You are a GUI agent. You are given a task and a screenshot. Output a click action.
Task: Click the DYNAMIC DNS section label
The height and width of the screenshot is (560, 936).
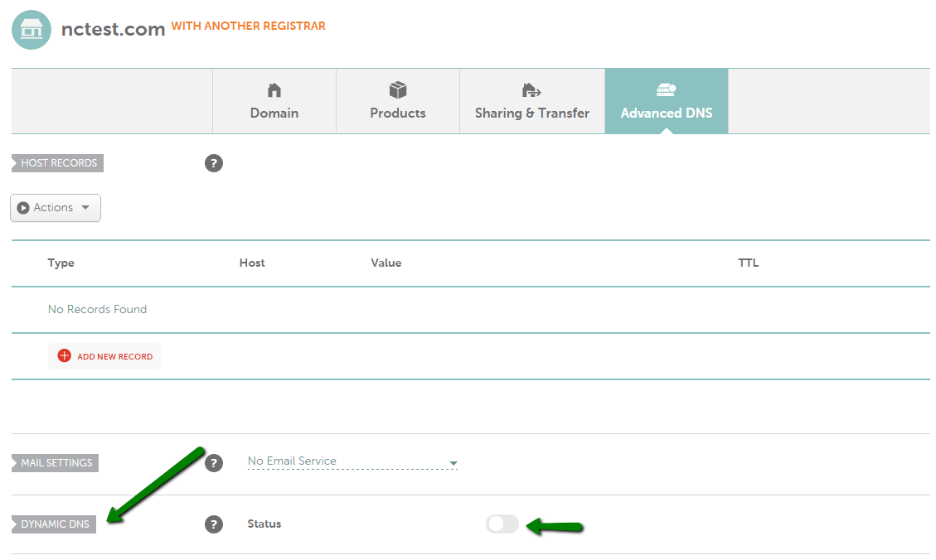[x=54, y=524]
